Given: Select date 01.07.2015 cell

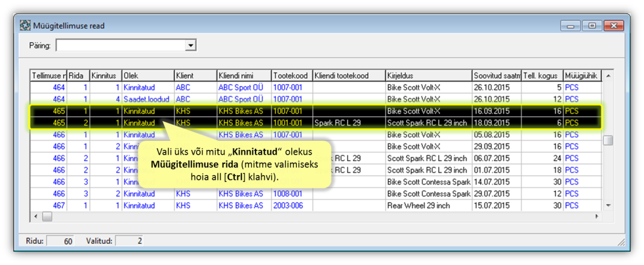Looking at the screenshot, I should pyautogui.click(x=496, y=170).
